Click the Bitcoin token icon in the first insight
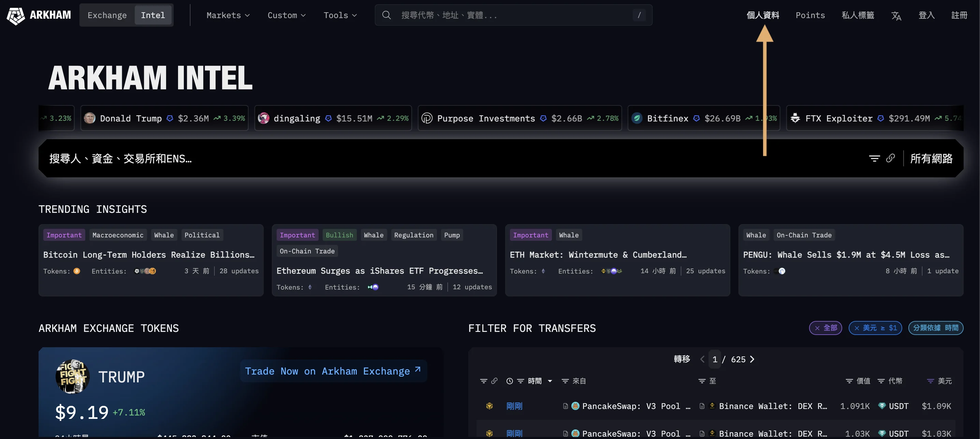The height and width of the screenshot is (439, 980). point(77,271)
